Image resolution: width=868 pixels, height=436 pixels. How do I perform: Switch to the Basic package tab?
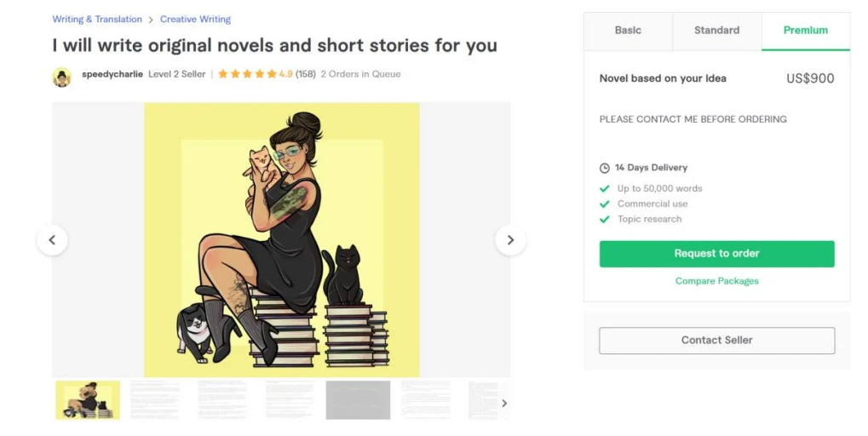[629, 31]
